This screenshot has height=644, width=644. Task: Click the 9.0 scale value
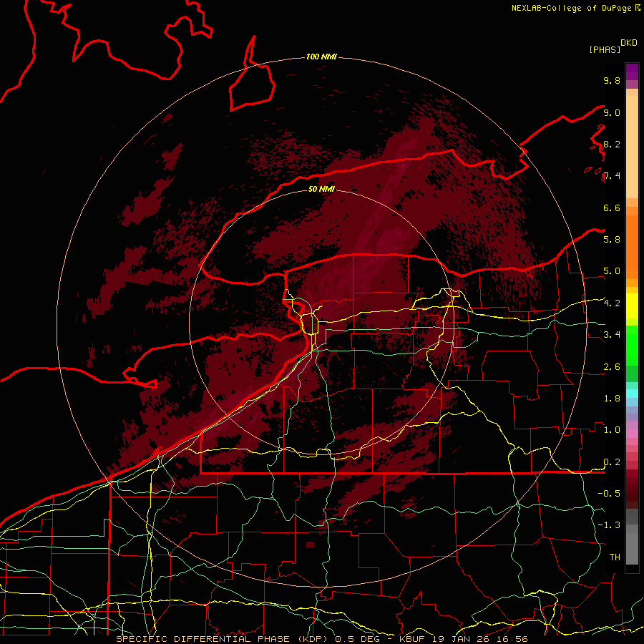612,113
